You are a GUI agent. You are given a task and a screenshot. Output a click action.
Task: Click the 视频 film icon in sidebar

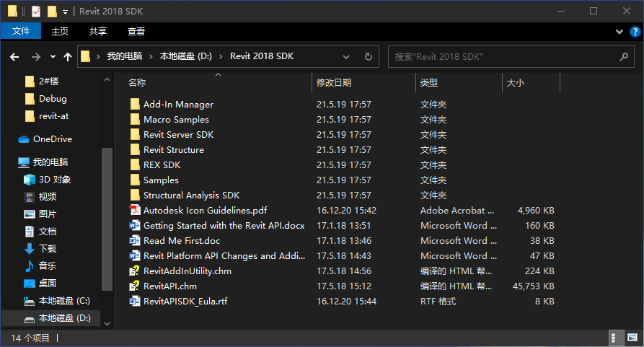click(x=30, y=197)
